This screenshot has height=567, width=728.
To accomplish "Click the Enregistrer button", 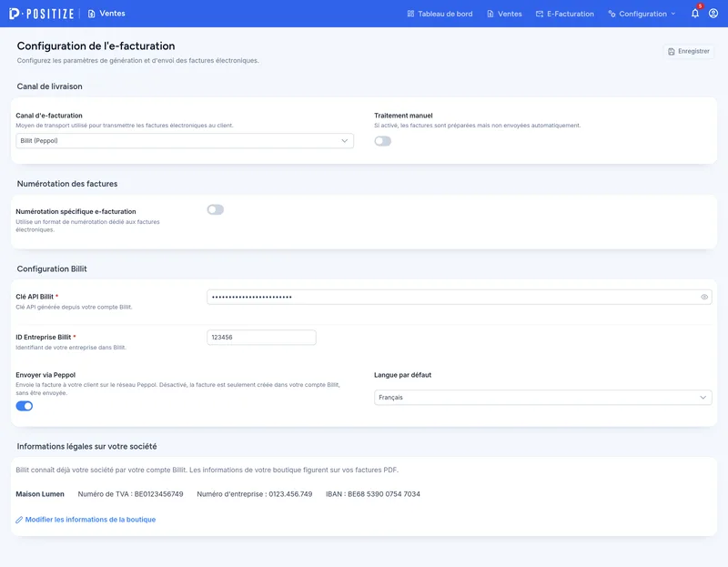I will [x=689, y=52].
